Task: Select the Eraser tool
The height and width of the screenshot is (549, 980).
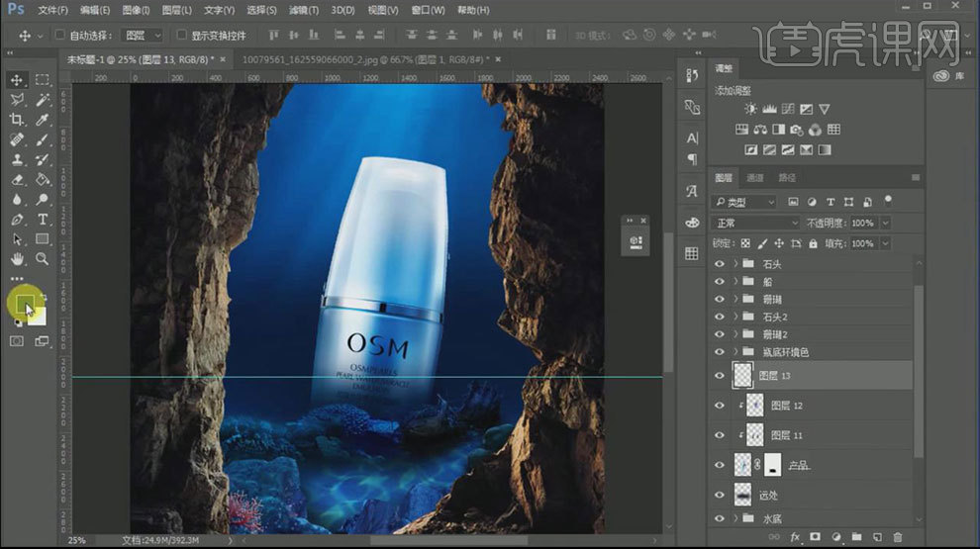Action: [x=17, y=180]
